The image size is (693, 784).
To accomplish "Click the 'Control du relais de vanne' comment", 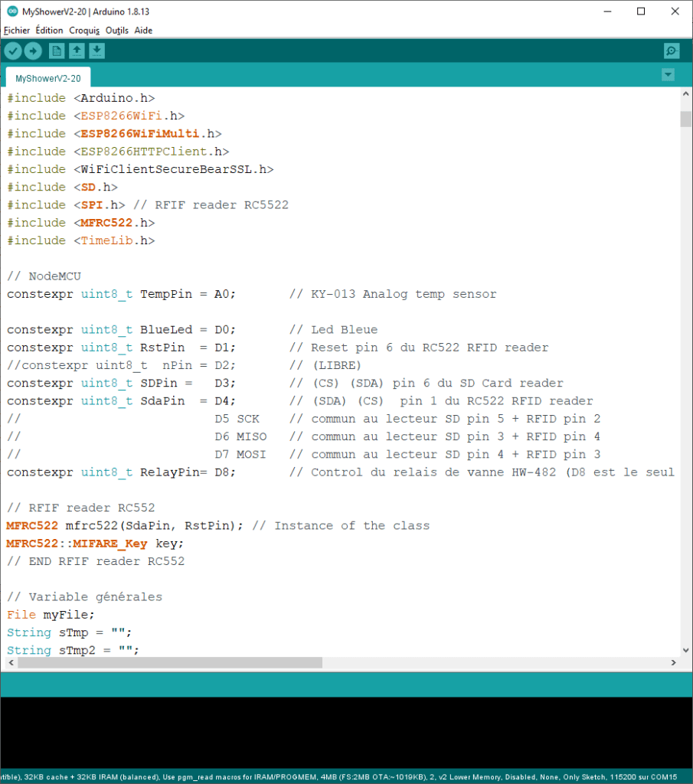I will click(482, 472).
